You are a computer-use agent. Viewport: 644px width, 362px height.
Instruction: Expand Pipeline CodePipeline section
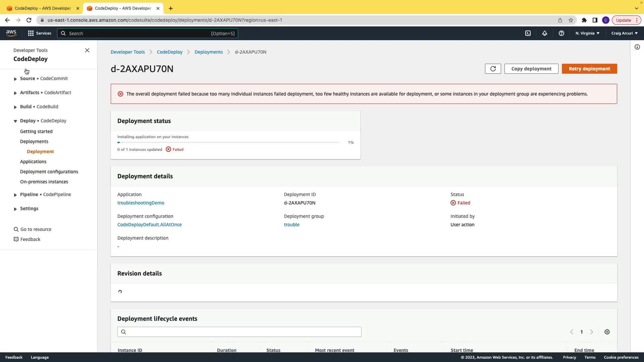[x=15, y=195]
